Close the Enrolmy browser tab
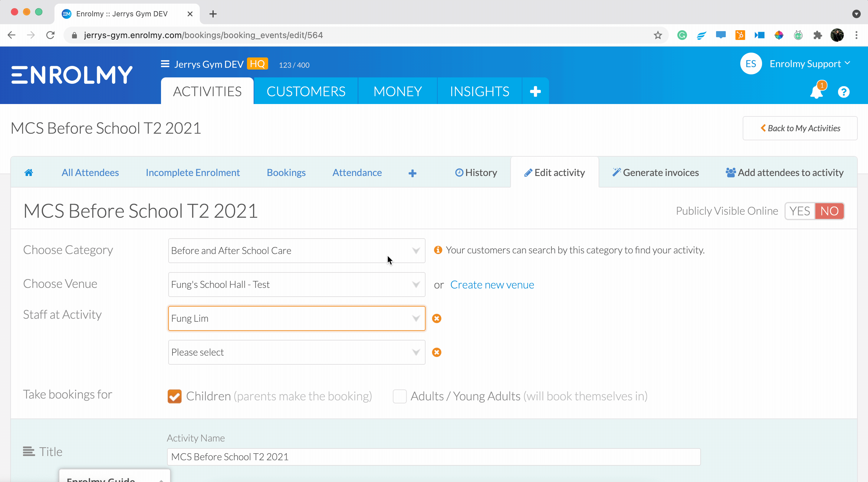 190,14
